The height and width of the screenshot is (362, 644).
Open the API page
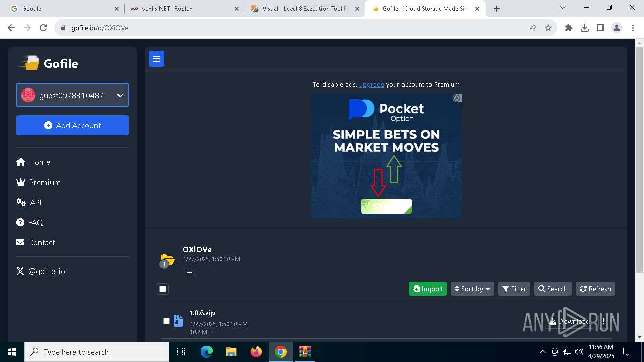[x=29, y=202]
